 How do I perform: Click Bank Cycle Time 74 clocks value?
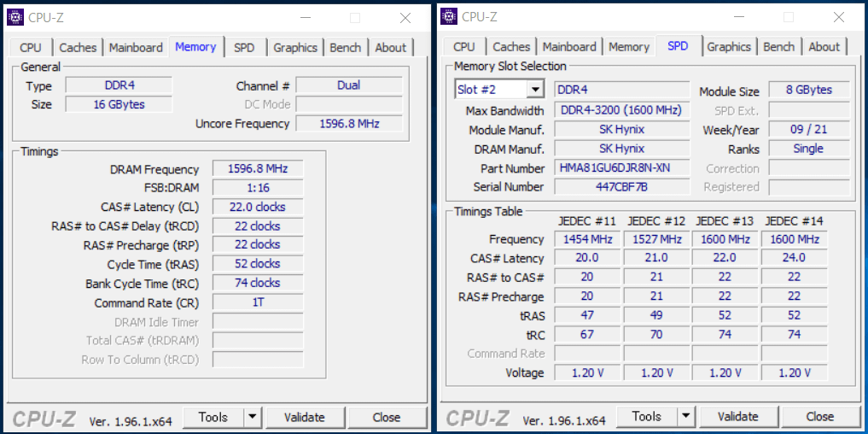click(258, 283)
